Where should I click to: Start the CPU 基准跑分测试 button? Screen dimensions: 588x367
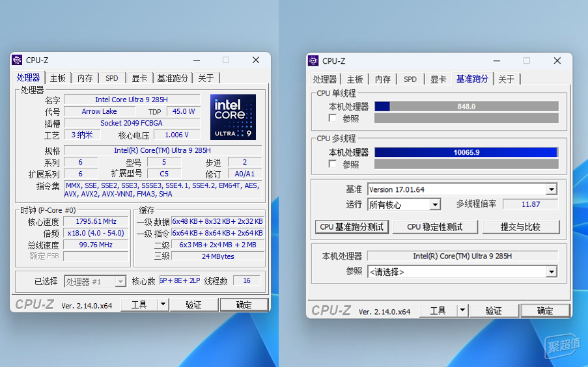point(352,227)
